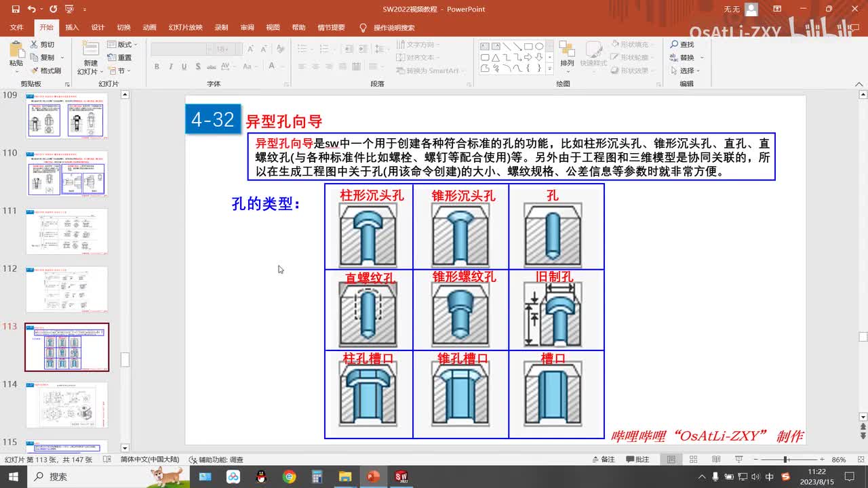This screenshot has width=868, height=488.
Task: Toggle bold formatting
Action: tap(157, 66)
